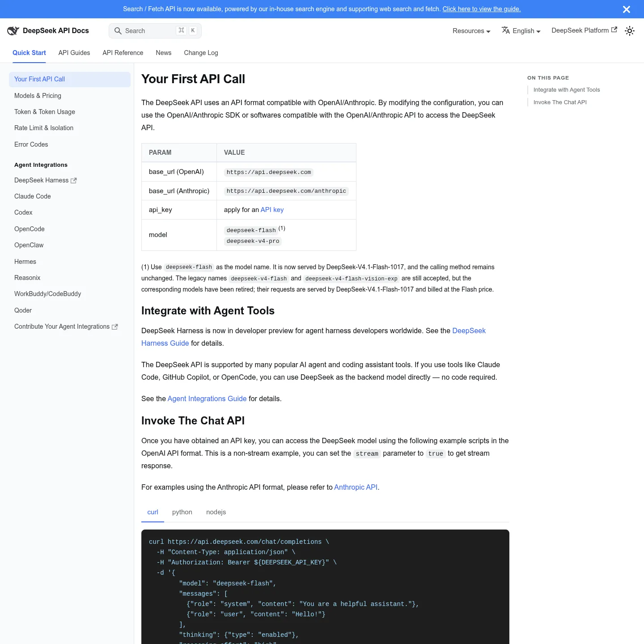This screenshot has height=644, width=644.
Task: Click the external icon next to DeepSeek Harness
Action: click(x=74, y=181)
